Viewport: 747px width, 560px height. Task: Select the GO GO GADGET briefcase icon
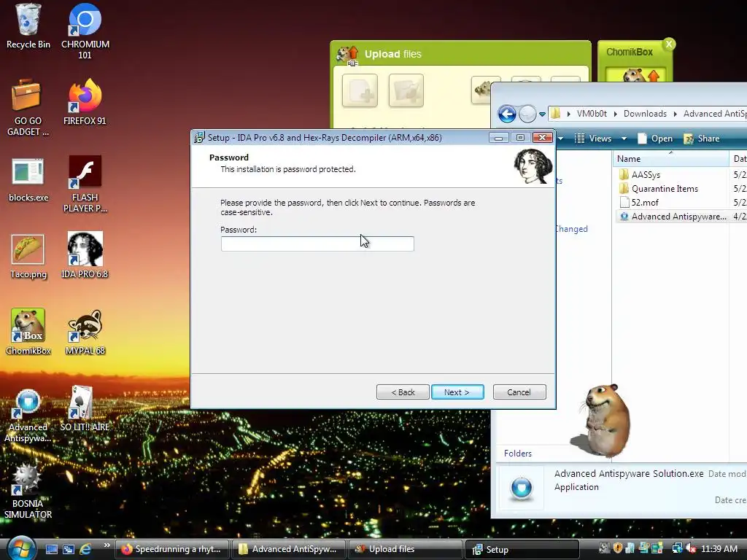coord(28,108)
